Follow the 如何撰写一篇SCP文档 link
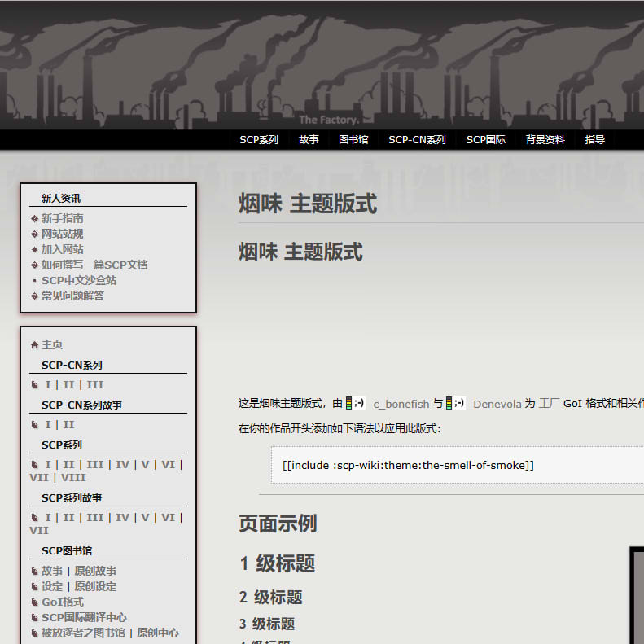Viewport: 644px width, 644px height. point(94,265)
